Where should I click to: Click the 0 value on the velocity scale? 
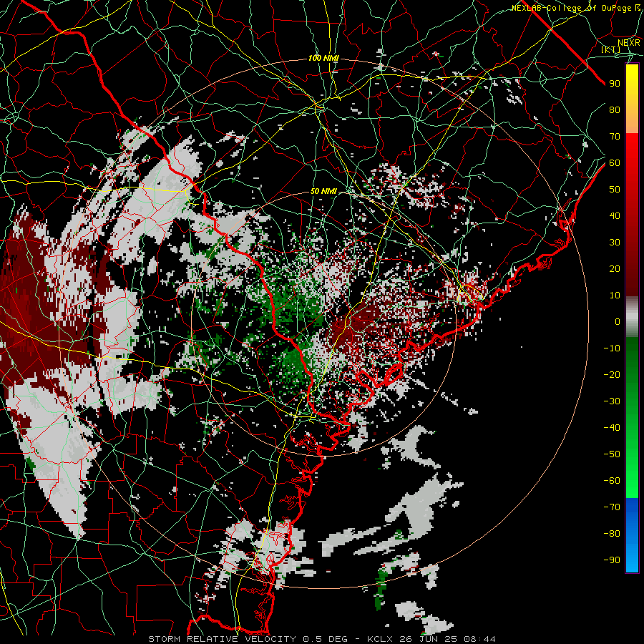(618, 322)
